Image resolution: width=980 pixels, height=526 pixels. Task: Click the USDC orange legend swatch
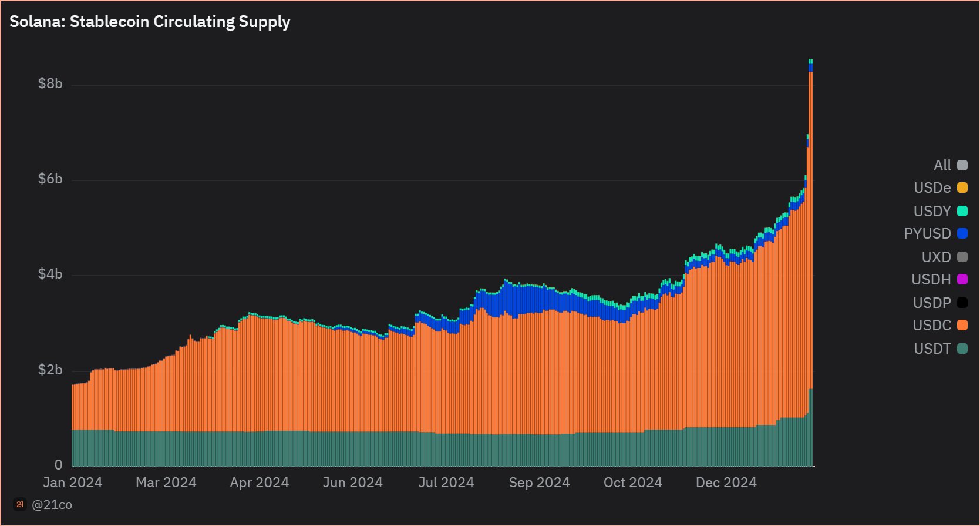(x=962, y=325)
